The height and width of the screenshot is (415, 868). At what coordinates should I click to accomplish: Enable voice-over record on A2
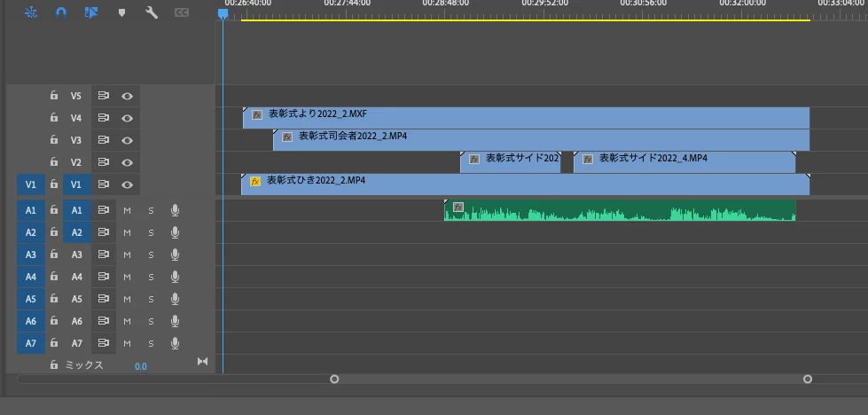click(x=175, y=232)
